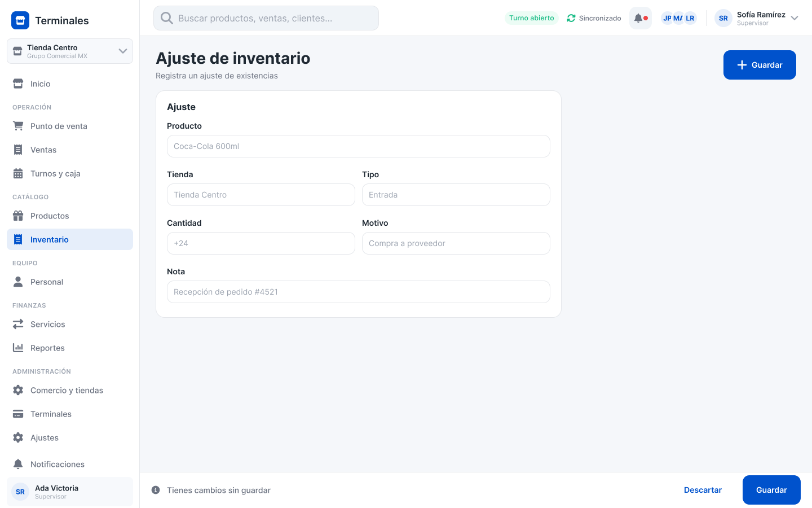Click the top Guardar button with plus
Viewport: 812px width, 508px height.
[760, 65]
